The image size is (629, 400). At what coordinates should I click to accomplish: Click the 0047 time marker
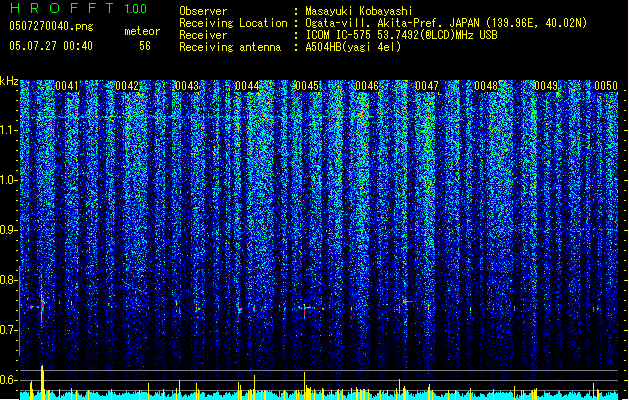[427, 86]
